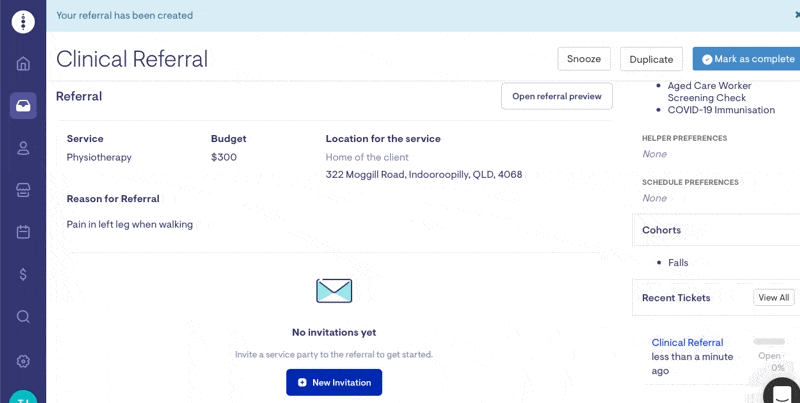Open referral preview
This screenshot has height=403, width=800.
pyautogui.click(x=556, y=96)
